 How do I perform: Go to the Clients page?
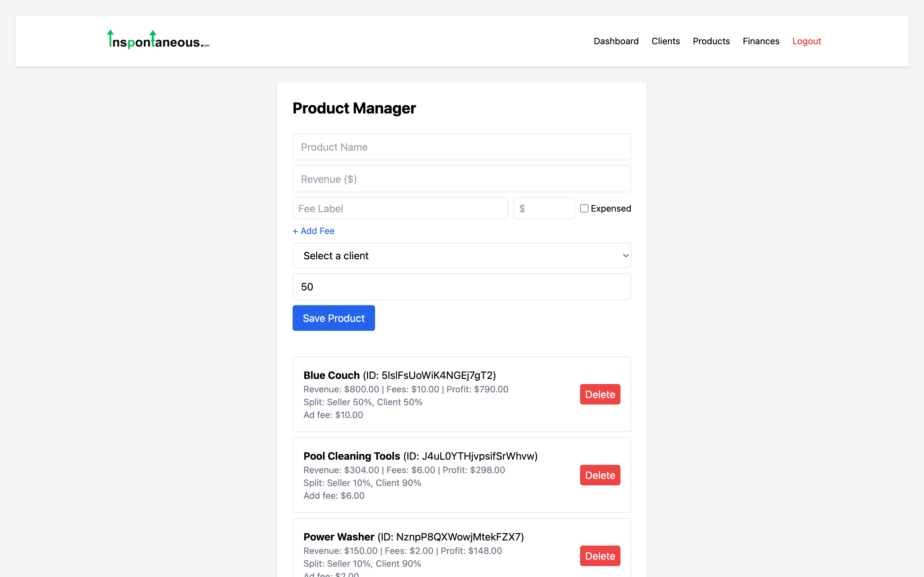tap(665, 41)
